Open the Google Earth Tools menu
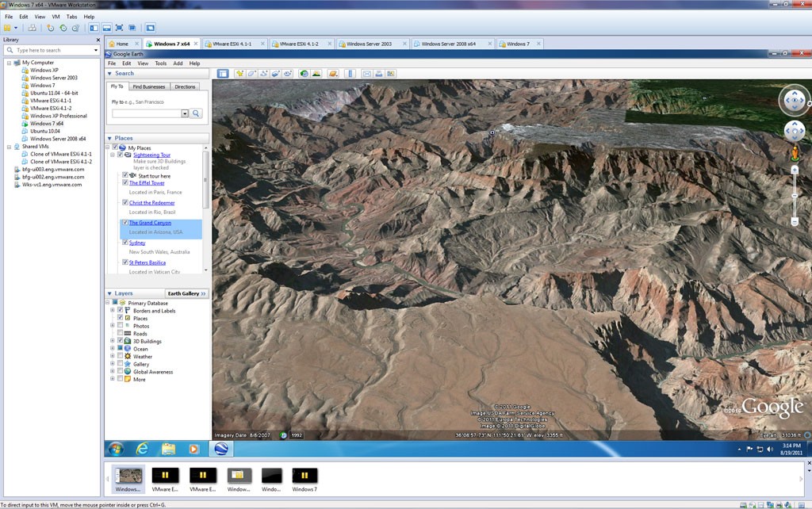Viewport: 812px width, 509px height. tap(161, 63)
